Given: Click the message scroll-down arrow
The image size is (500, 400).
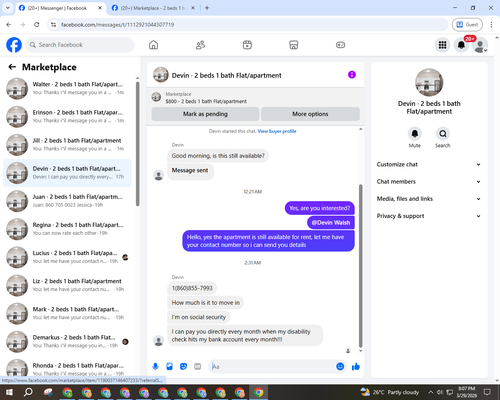Looking at the screenshot, I should 360,351.
